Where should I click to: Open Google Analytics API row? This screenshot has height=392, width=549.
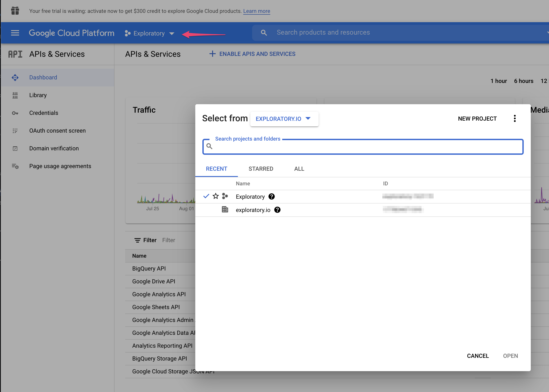coord(159,294)
